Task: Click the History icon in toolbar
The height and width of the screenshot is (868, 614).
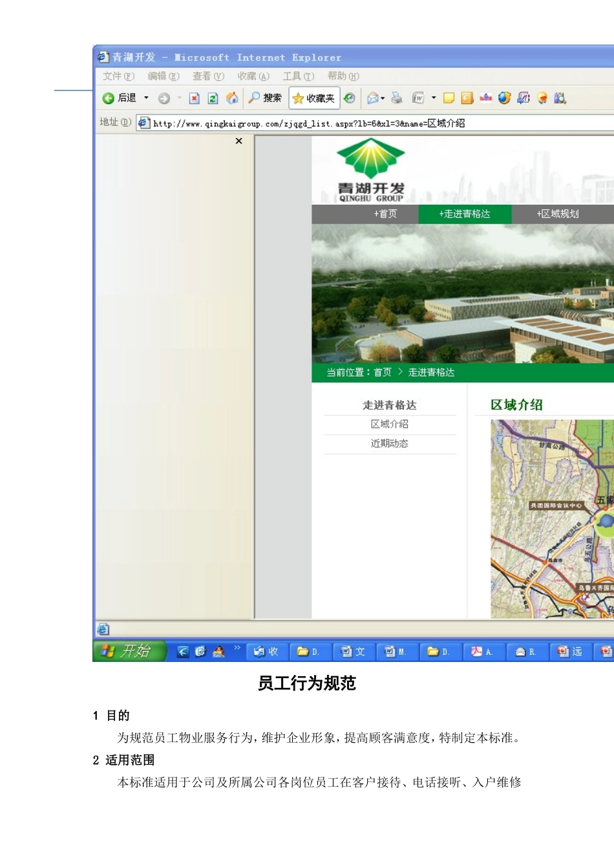Action: [350, 98]
